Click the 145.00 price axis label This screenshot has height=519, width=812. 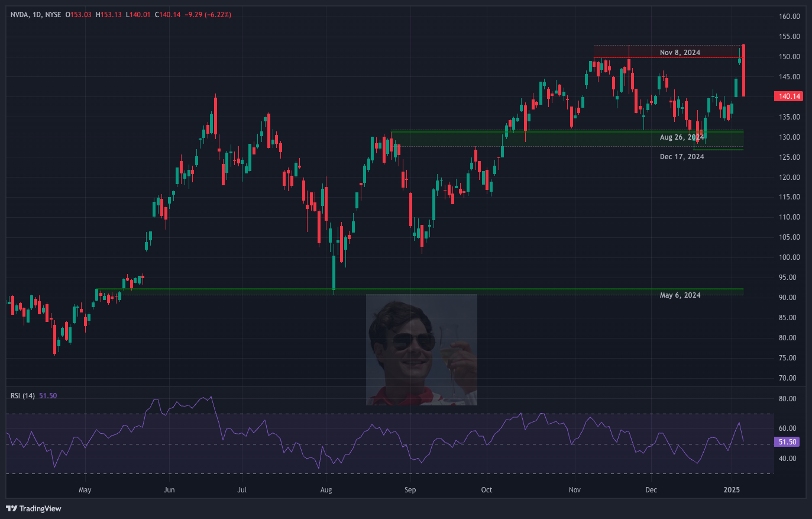click(789, 77)
